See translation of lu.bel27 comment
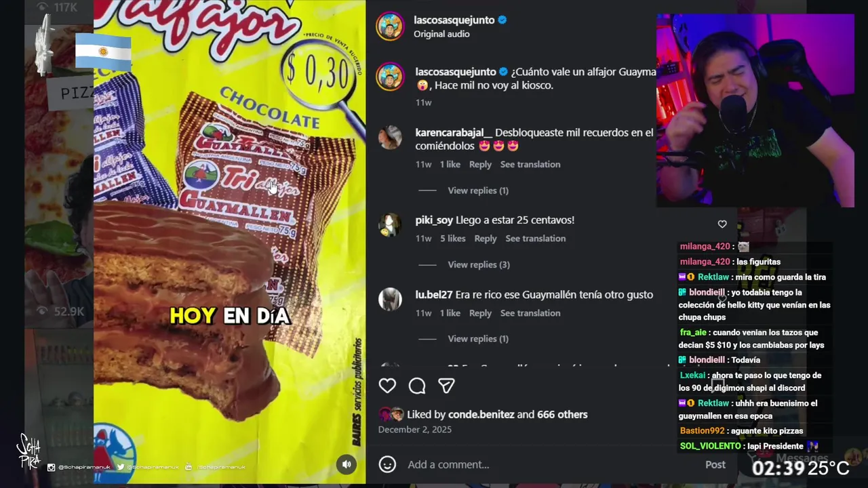This screenshot has width=868, height=488. [530, 313]
